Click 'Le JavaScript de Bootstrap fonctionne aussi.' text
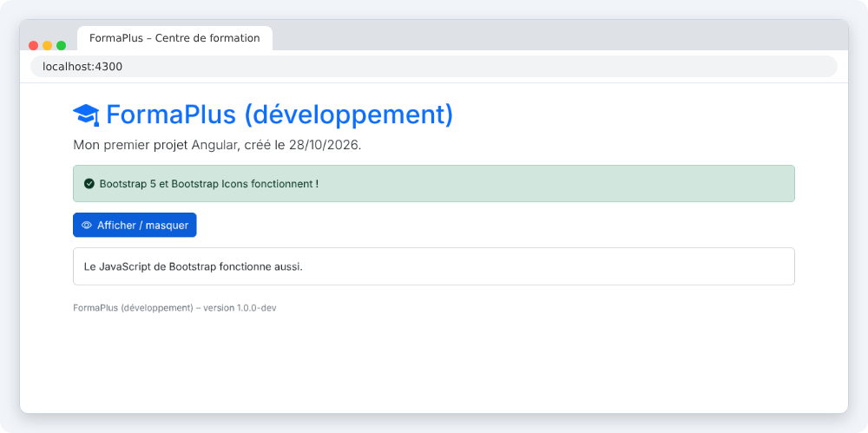 coord(194,266)
